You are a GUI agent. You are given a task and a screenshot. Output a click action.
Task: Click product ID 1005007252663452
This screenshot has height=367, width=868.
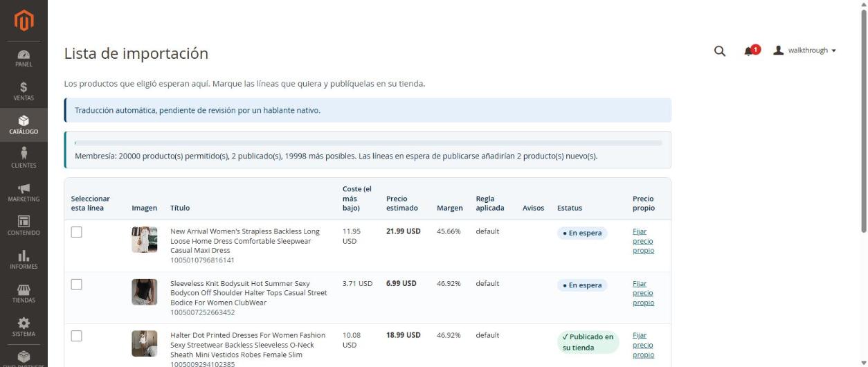pyautogui.click(x=202, y=312)
